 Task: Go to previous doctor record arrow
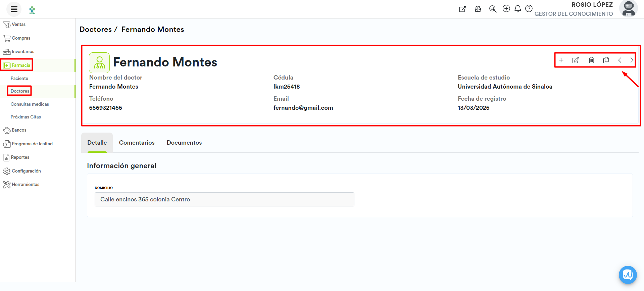[620, 60]
